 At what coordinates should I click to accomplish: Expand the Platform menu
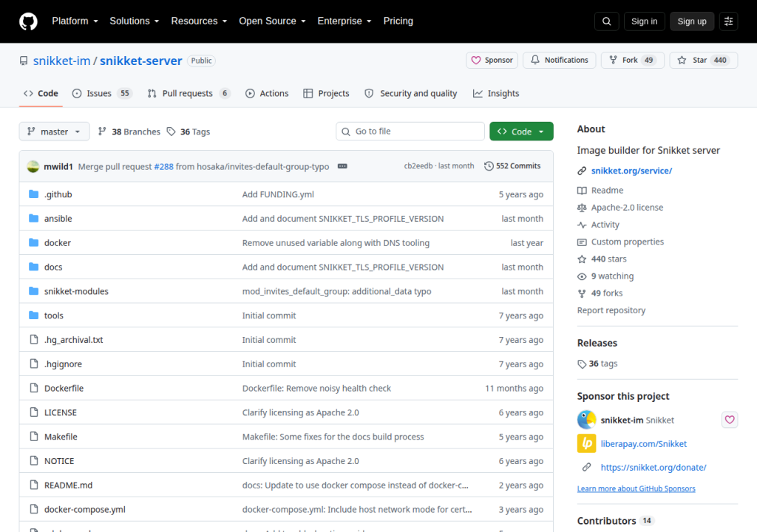(75, 21)
